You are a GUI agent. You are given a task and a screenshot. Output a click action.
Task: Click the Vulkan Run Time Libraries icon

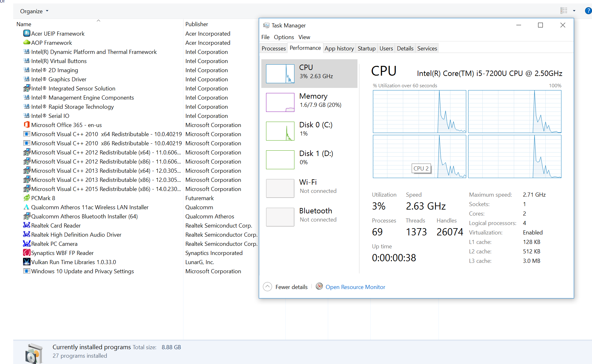pyautogui.click(x=27, y=262)
